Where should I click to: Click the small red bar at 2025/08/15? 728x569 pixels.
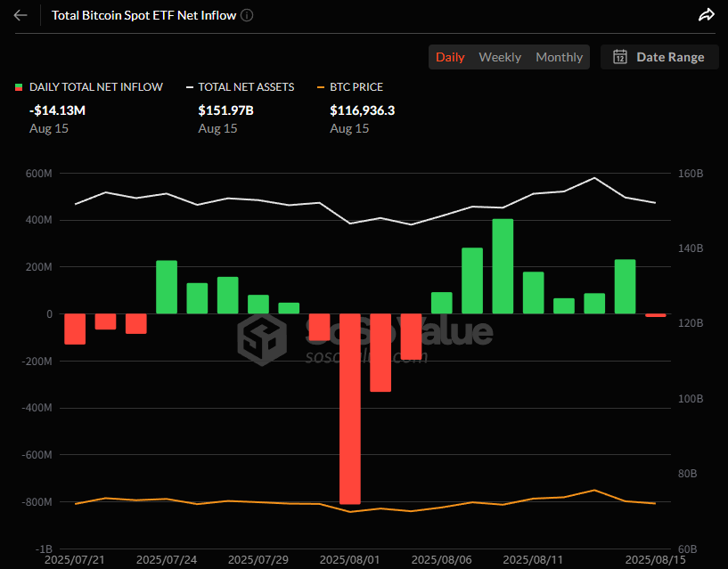pyautogui.click(x=655, y=315)
